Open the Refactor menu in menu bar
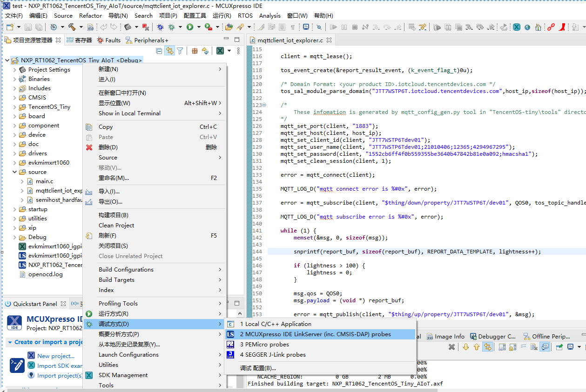 click(90, 15)
